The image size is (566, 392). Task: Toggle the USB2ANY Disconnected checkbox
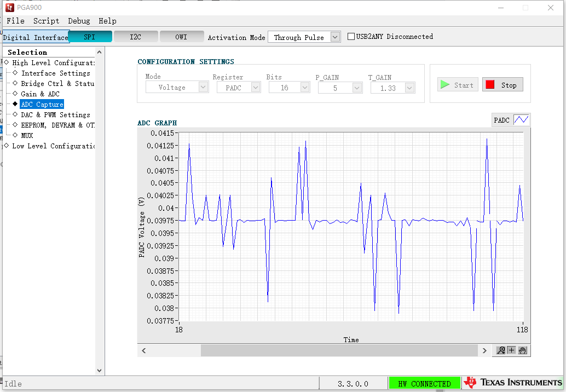pyautogui.click(x=351, y=37)
